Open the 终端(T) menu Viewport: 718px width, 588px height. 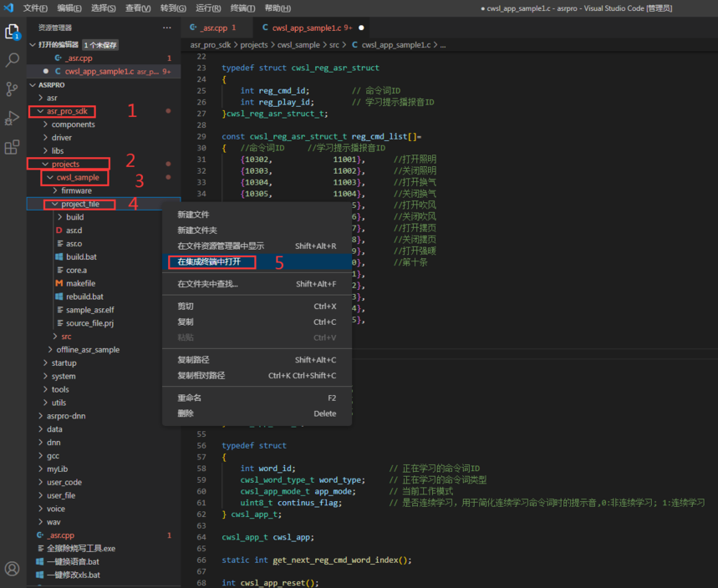(242, 8)
